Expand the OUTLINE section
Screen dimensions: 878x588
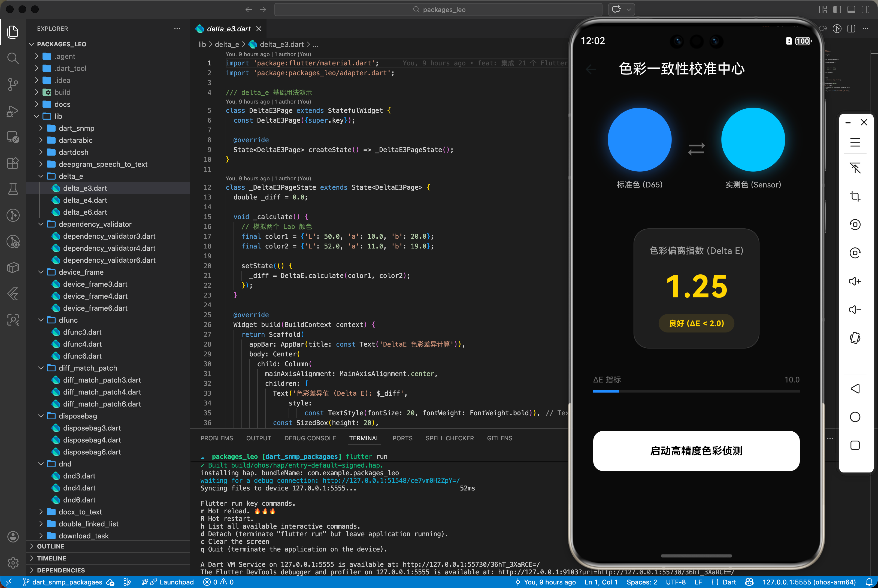point(50,546)
